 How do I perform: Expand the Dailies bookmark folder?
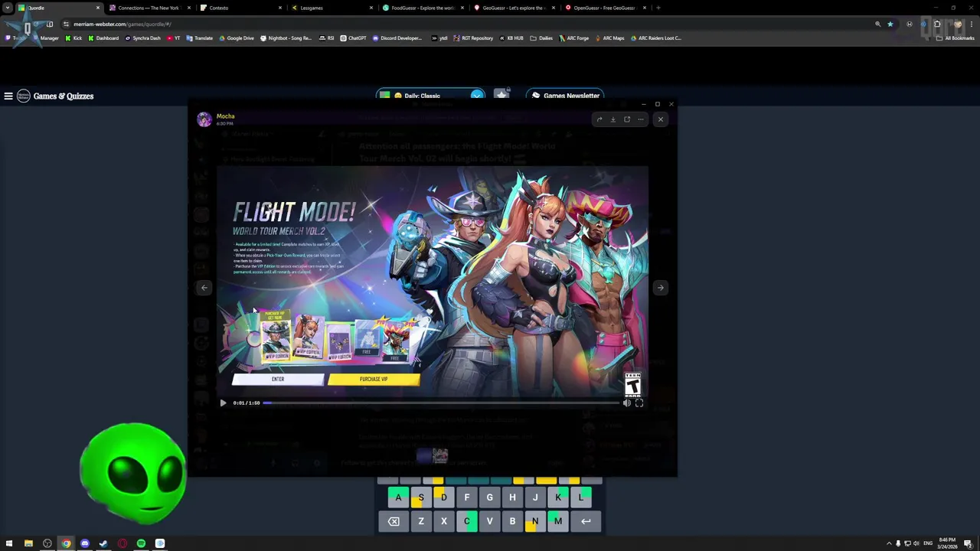click(x=542, y=37)
